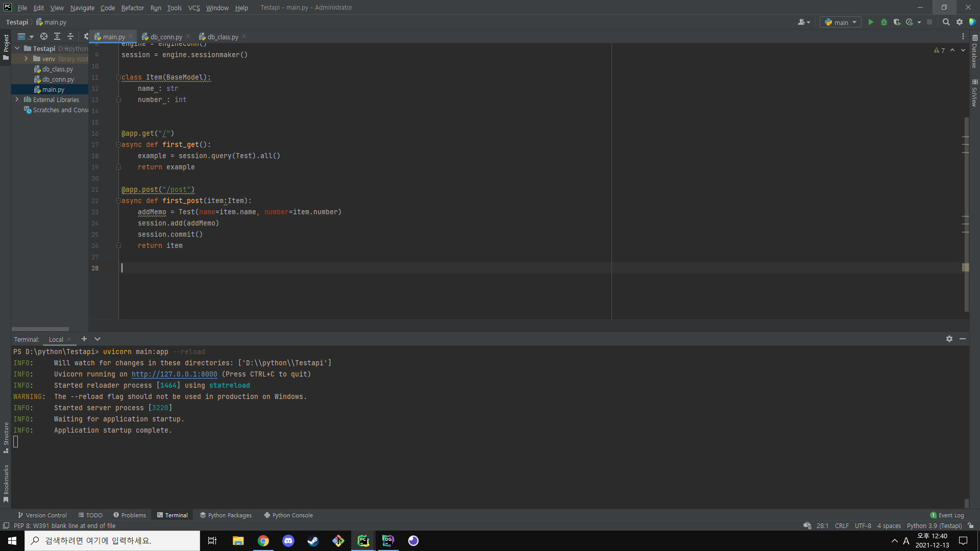This screenshot has width=980, height=551.
Task: Run the main configuration with green play button
Action: pos(871,22)
